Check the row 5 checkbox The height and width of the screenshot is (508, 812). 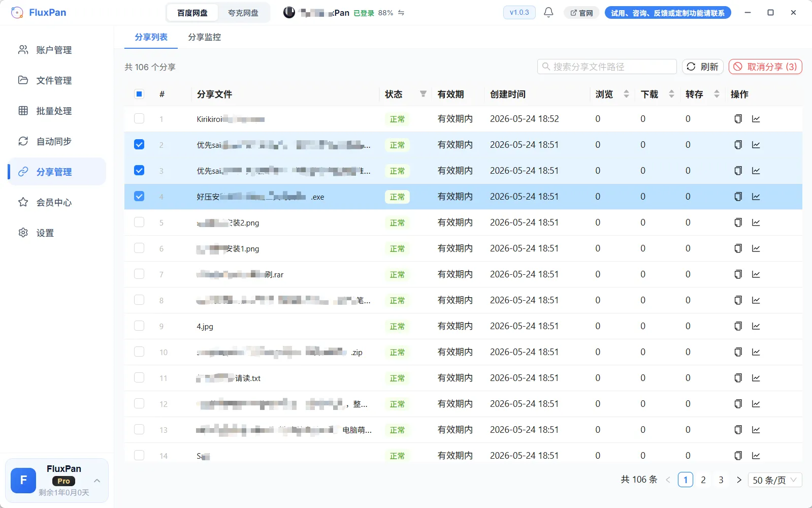pyautogui.click(x=139, y=223)
